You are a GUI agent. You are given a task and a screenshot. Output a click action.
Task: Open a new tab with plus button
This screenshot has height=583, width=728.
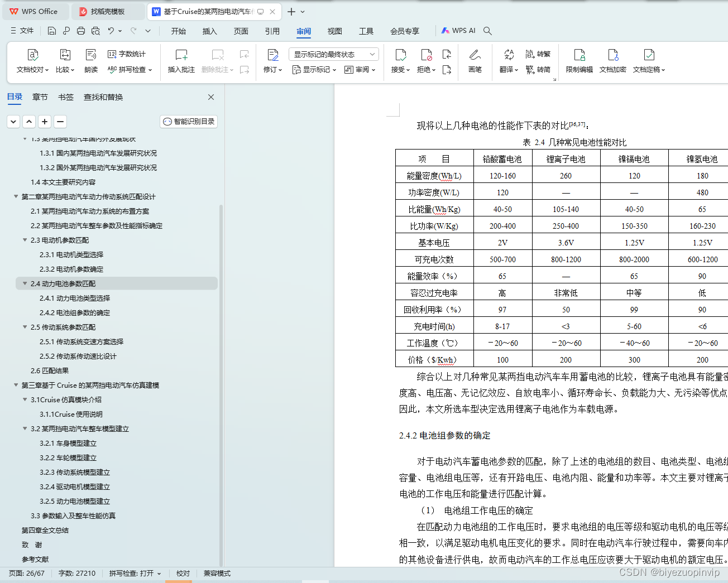point(291,12)
